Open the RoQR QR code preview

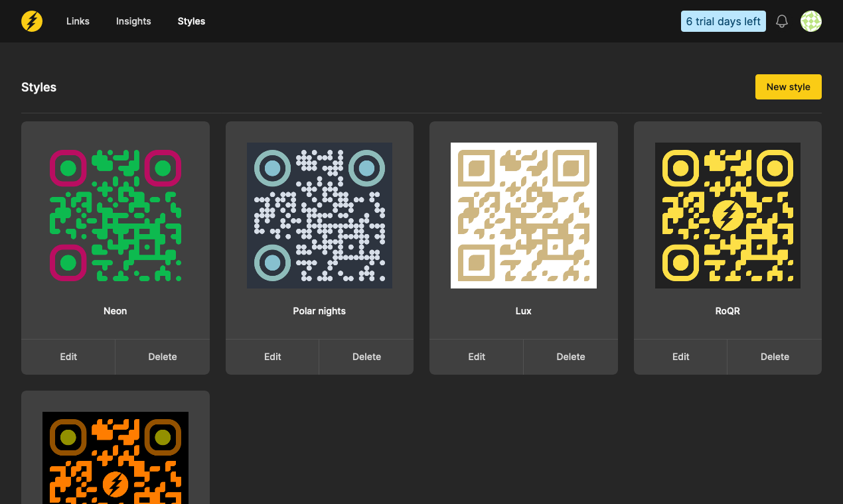(728, 216)
